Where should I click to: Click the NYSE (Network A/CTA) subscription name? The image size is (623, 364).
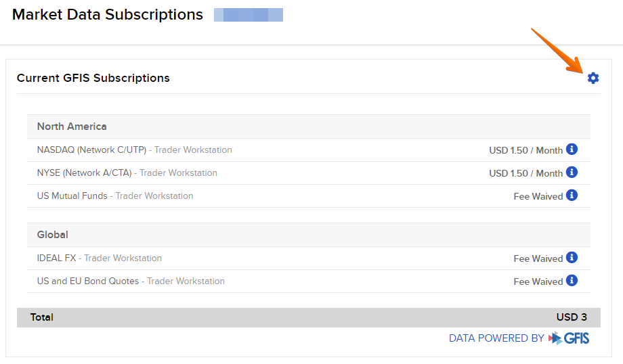(x=84, y=173)
